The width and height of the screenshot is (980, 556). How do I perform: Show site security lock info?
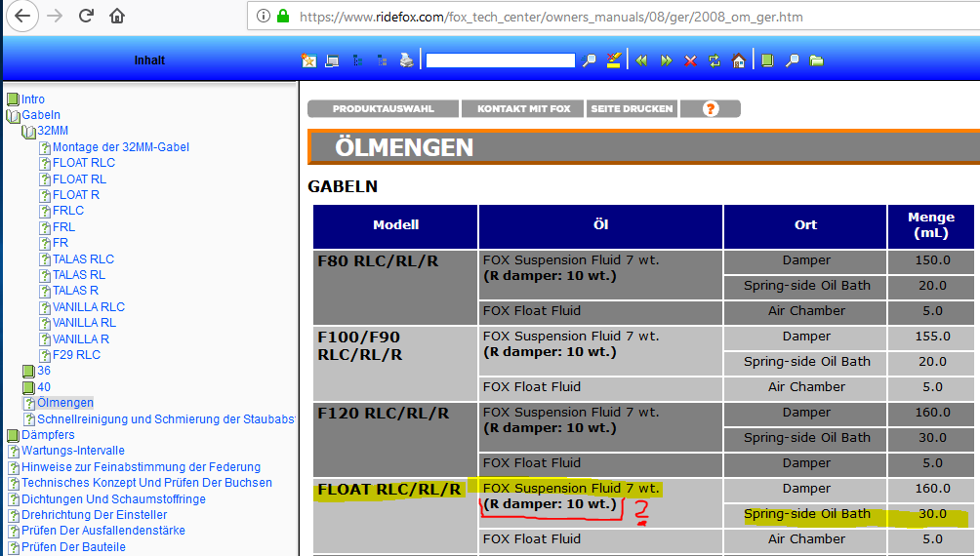click(x=283, y=17)
